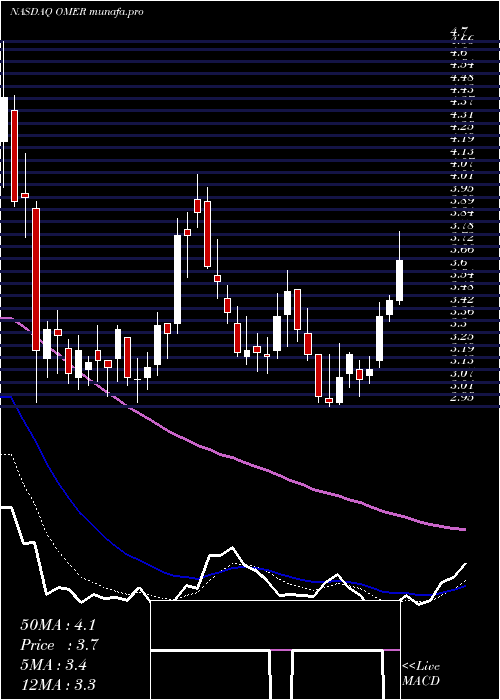
Task: Click the 3.07 price axis label
Action: [462, 373]
